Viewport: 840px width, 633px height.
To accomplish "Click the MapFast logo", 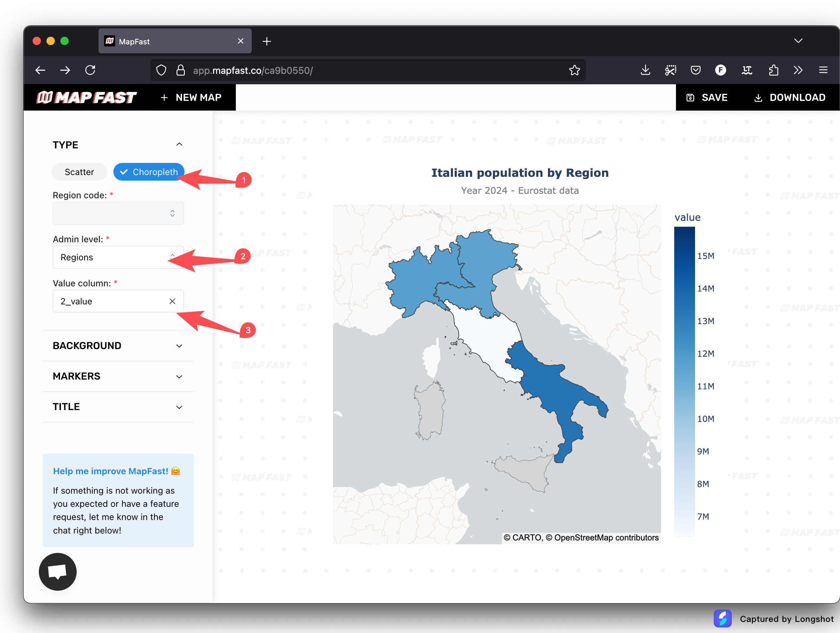I will coord(87,97).
